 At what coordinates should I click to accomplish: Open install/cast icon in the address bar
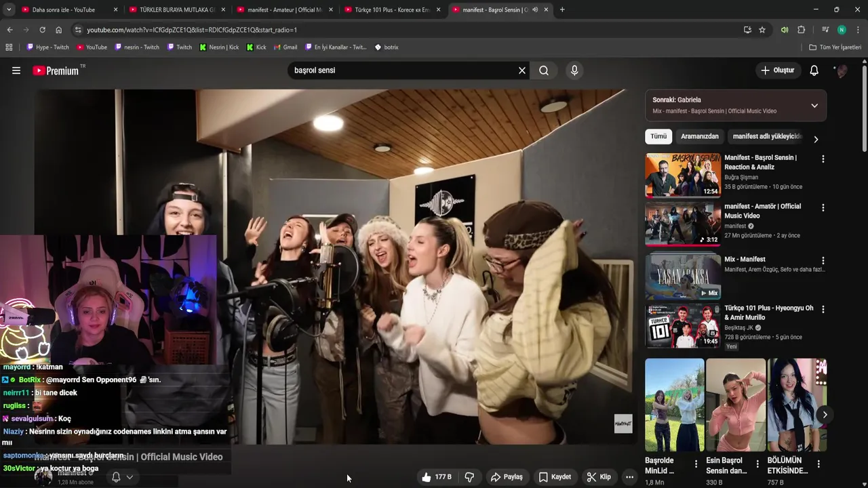pyautogui.click(x=747, y=30)
